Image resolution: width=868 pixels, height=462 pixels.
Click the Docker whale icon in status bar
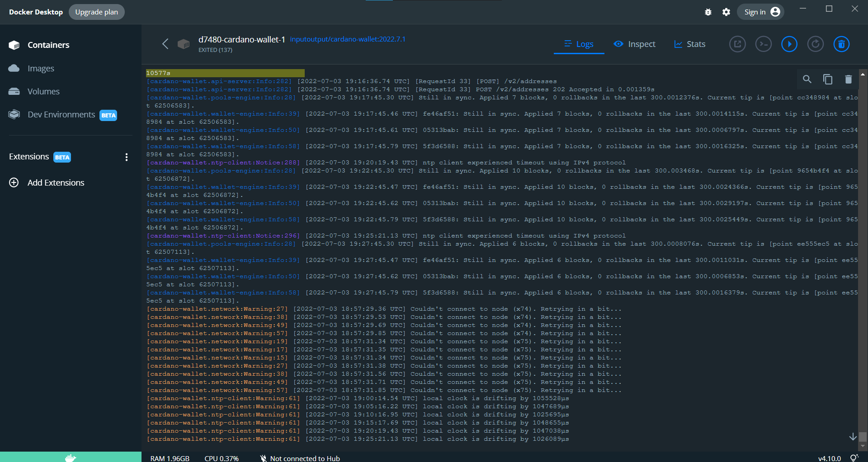click(71, 457)
